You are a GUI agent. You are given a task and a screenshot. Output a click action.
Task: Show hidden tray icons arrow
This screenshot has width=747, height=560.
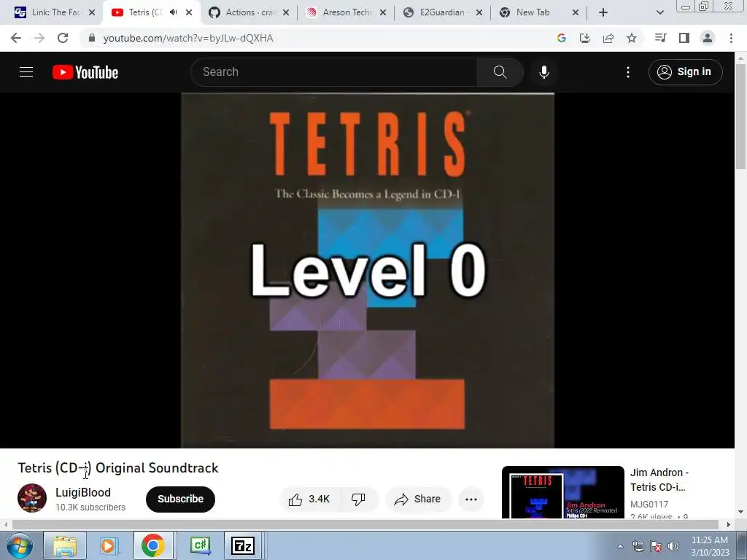pos(620,546)
